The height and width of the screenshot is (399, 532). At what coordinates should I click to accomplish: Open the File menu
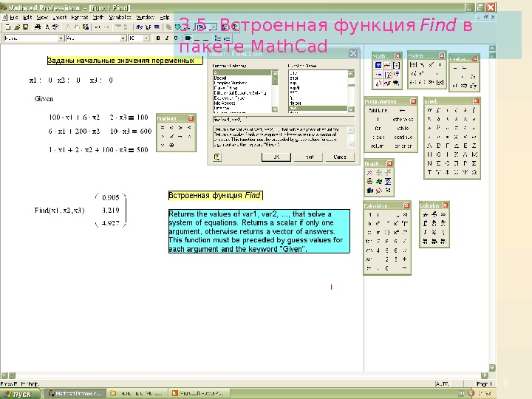(x=14, y=17)
